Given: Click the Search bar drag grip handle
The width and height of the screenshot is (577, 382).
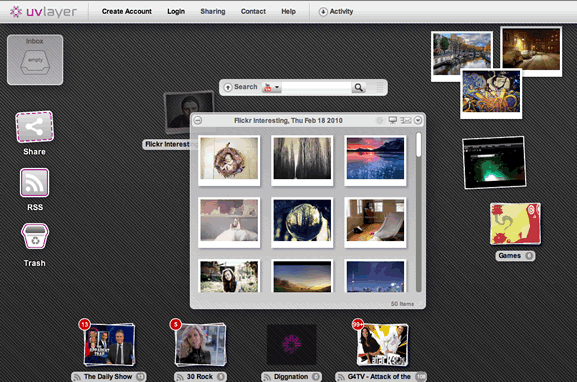Looking at the screenshot, I should (380, 87).
